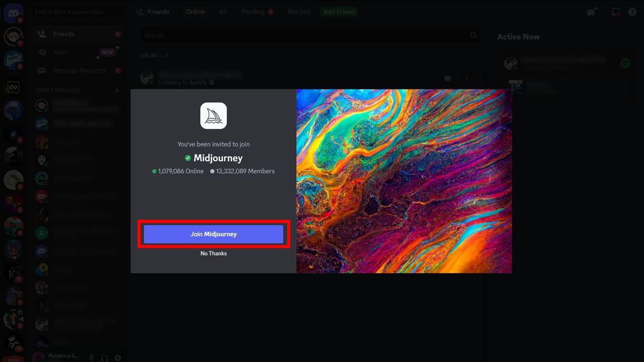This screenshot has width=644, height=362.
Task: Open the three-dot More icon on friend row
Action: pos(466,78)
